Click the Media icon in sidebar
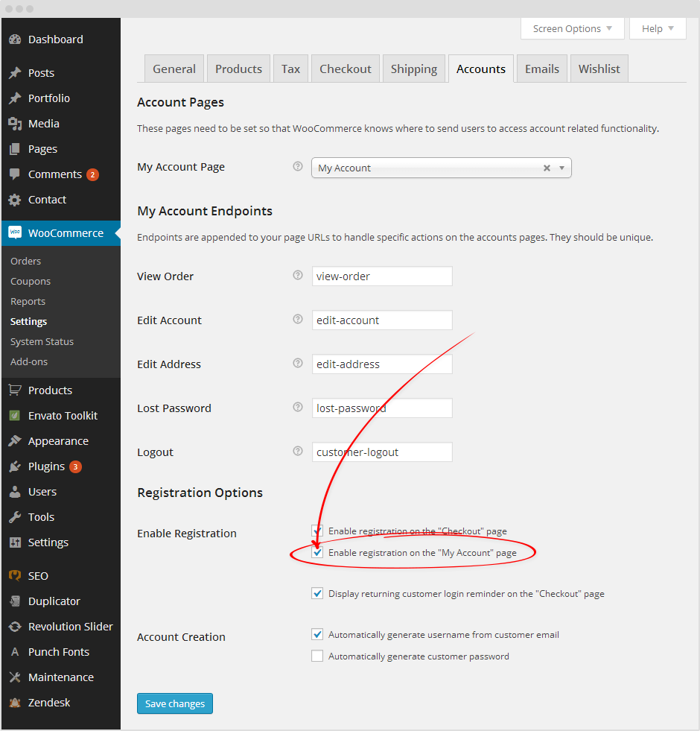 coord(15,124)
